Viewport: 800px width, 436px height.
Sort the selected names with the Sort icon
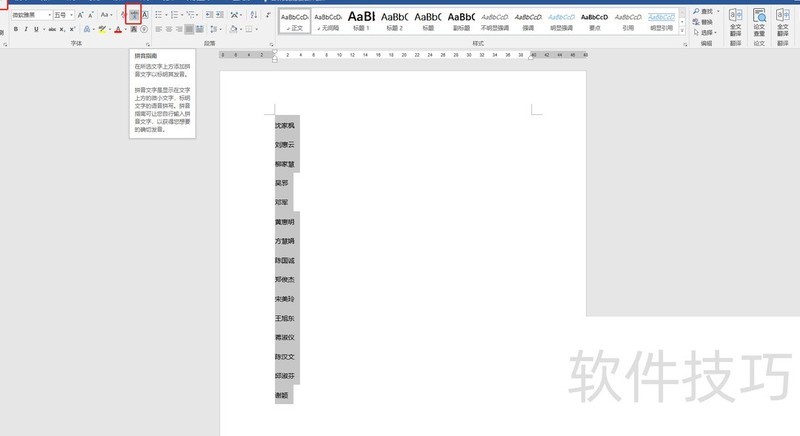[254, 15]
